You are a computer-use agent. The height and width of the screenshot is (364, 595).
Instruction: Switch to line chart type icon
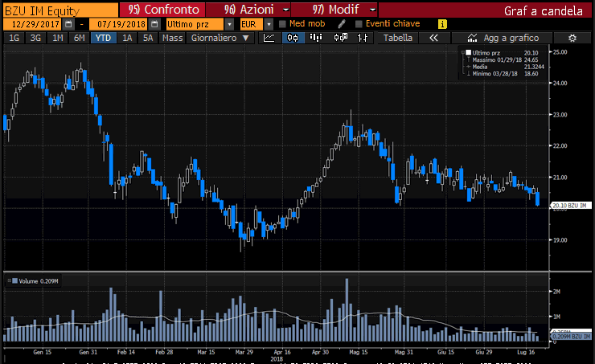point(271,38)
